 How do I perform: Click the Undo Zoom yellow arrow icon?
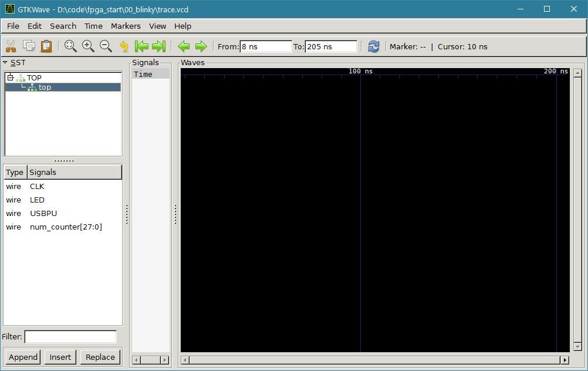[124, 46]
